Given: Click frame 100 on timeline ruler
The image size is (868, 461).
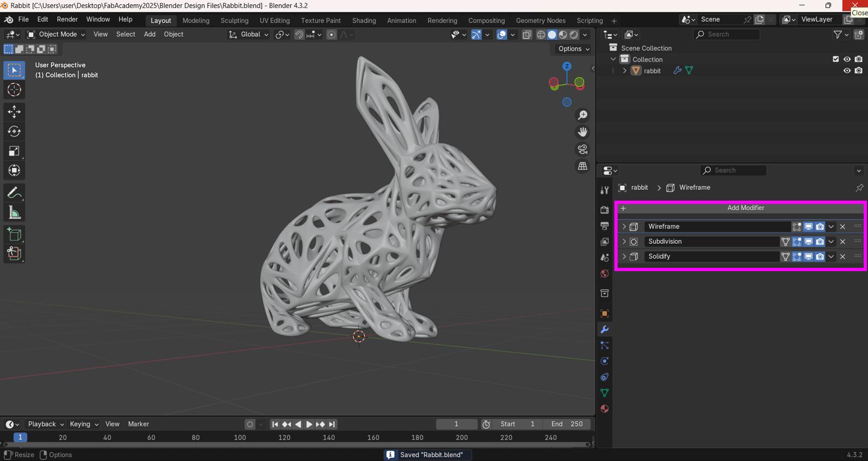Looking at the screenshot, I should 240,437.
